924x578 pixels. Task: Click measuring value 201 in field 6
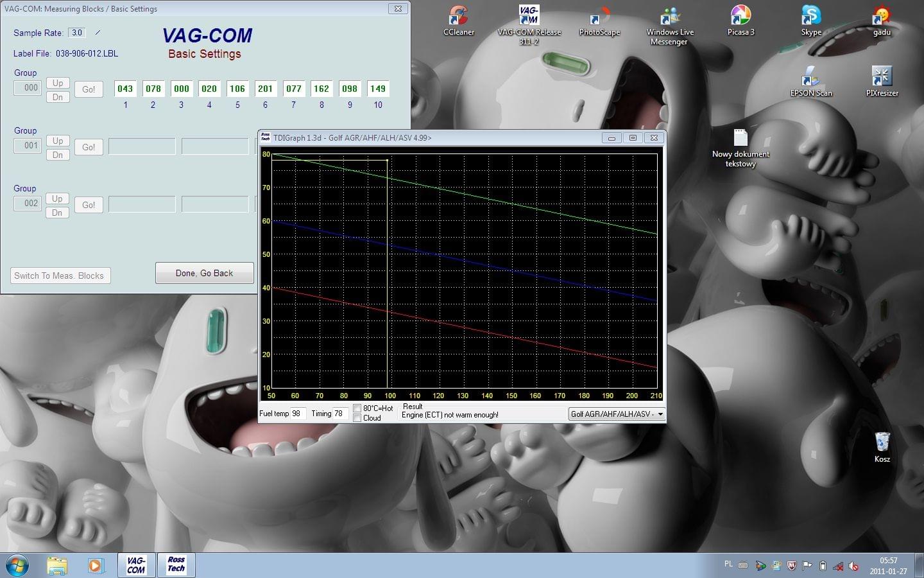coord(265,89)
